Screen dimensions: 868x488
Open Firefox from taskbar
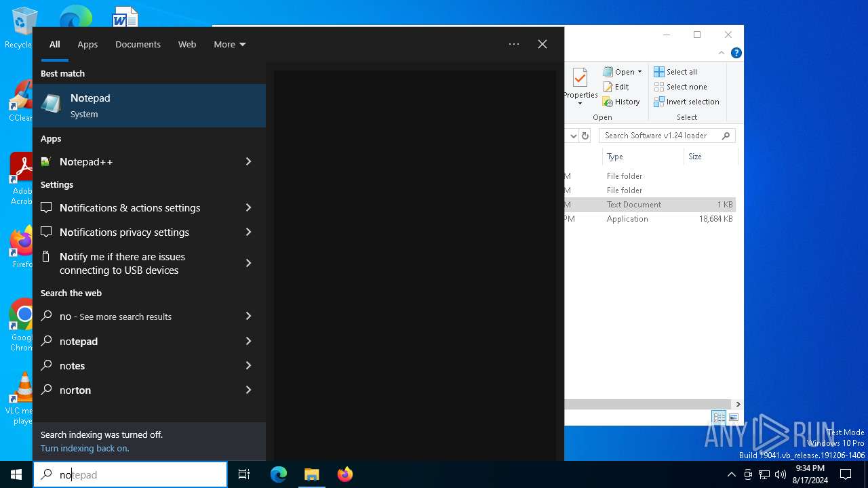345,474
